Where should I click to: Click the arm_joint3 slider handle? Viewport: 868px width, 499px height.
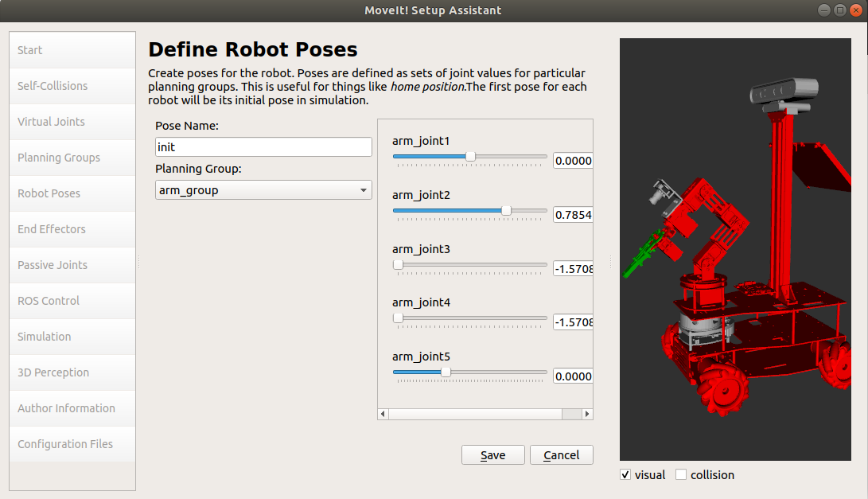[x=398, y=265]
